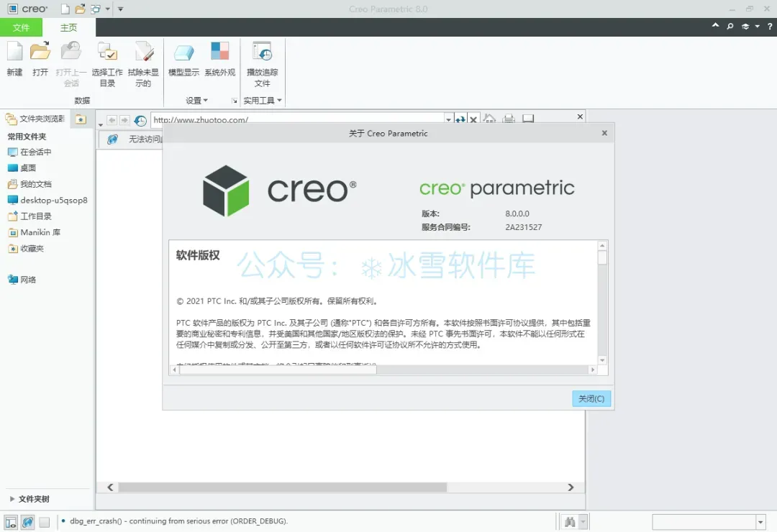The image size is (777, 532).
Task: Click the fullscreen browser window icon
Action: (x=528, y=119)
